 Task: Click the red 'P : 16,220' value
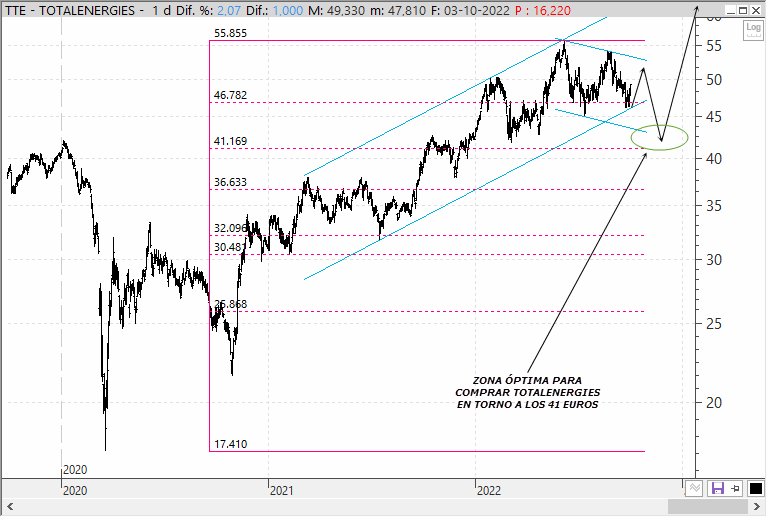[x=543, y=10]
